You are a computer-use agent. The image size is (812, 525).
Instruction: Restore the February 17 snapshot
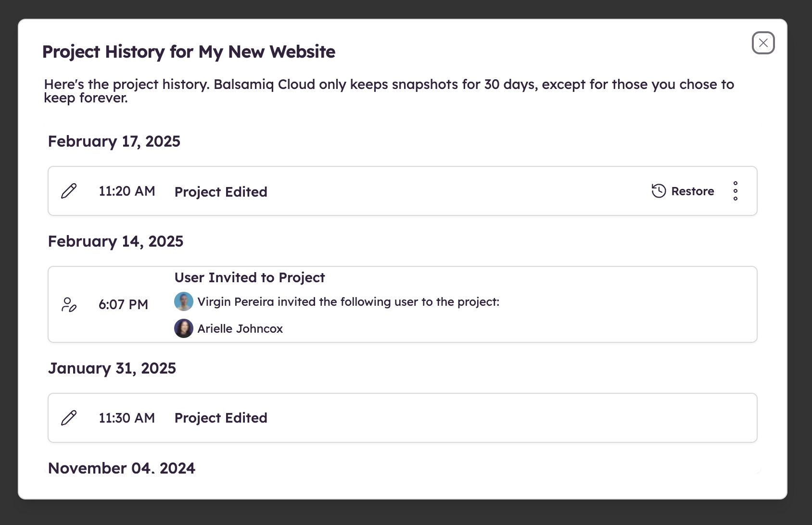692,191
